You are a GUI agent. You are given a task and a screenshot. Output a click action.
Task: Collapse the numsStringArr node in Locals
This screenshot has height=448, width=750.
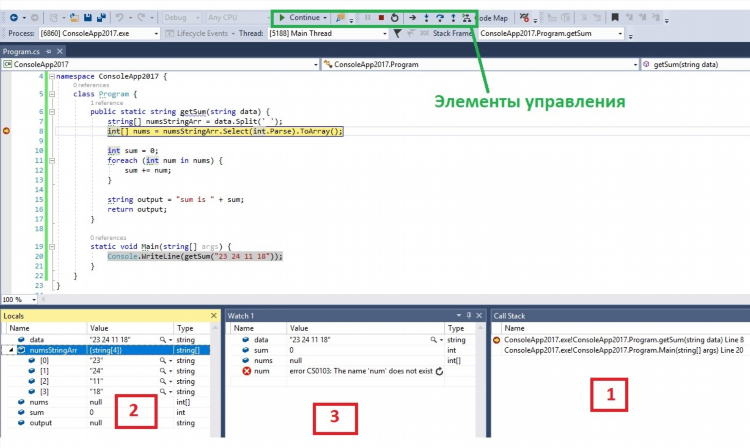click(10, 350)
